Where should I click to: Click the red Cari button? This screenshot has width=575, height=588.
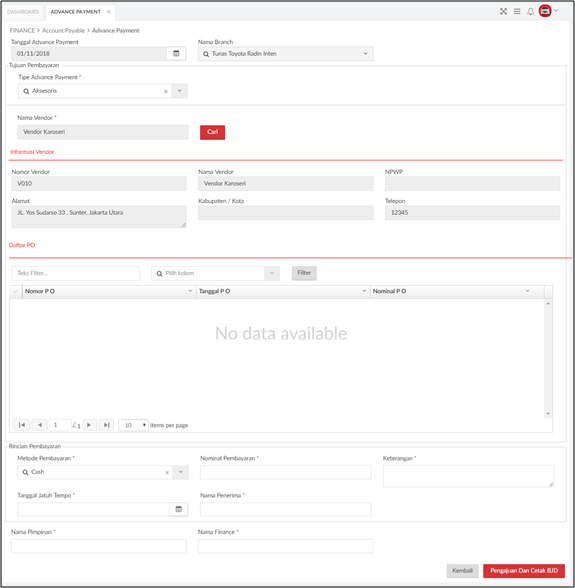[x=212, y=132]
